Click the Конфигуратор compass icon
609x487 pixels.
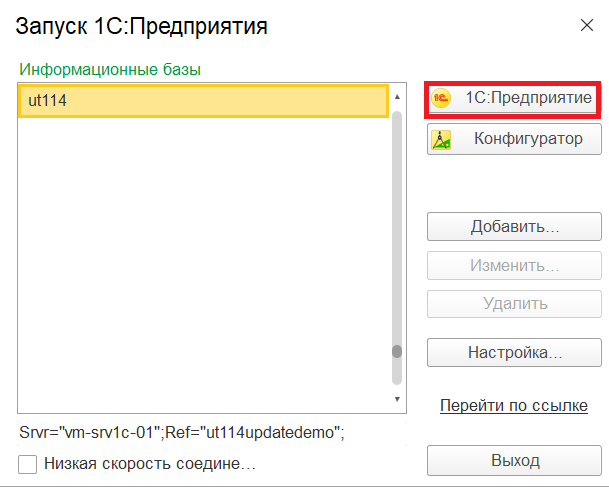tap(441, 139)
